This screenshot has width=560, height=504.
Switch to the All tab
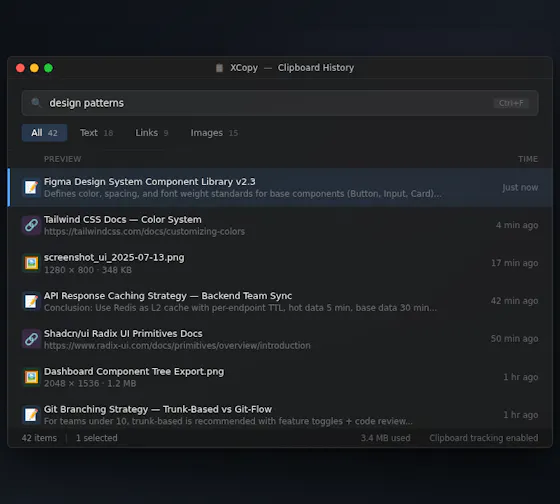tap(44, 133)
